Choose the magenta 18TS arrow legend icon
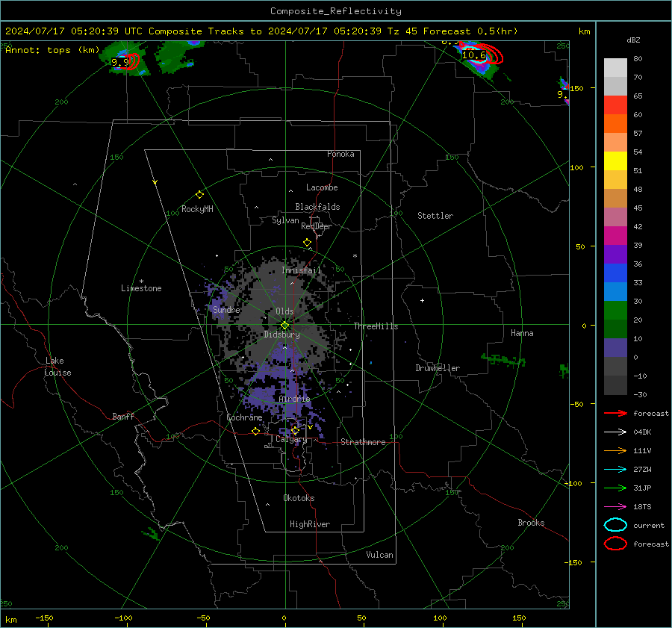Image resolution: width=672 pixels, height=628 pixels. [615, 507]
